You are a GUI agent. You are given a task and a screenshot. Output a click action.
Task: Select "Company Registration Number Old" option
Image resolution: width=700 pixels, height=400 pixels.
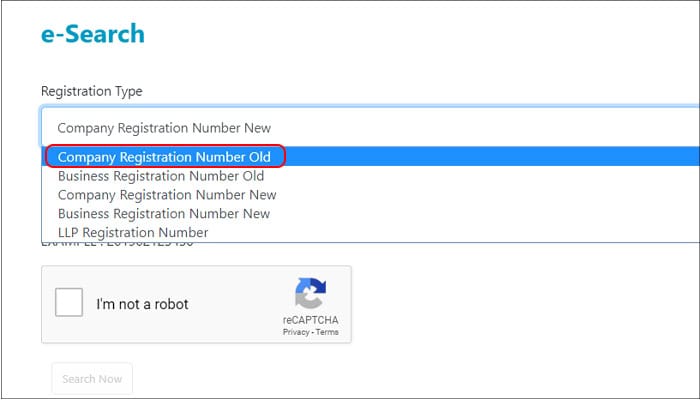(164, 157)
